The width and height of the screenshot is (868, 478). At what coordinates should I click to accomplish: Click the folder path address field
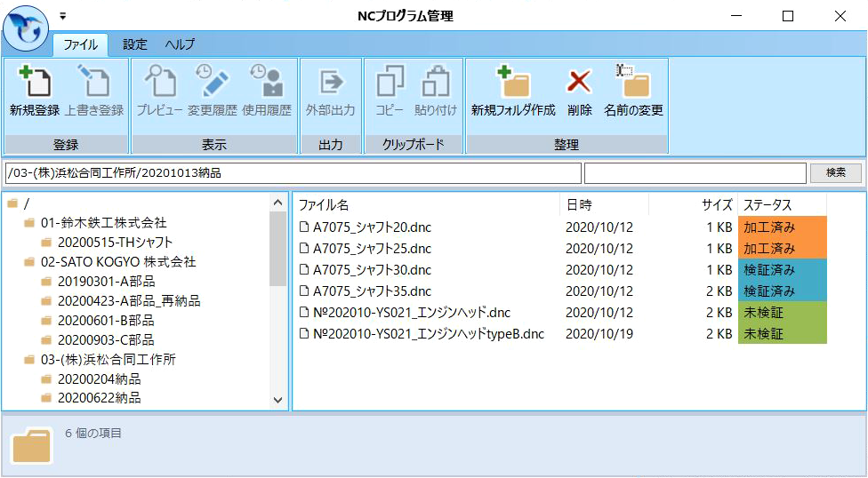click(x=293, y=173)
